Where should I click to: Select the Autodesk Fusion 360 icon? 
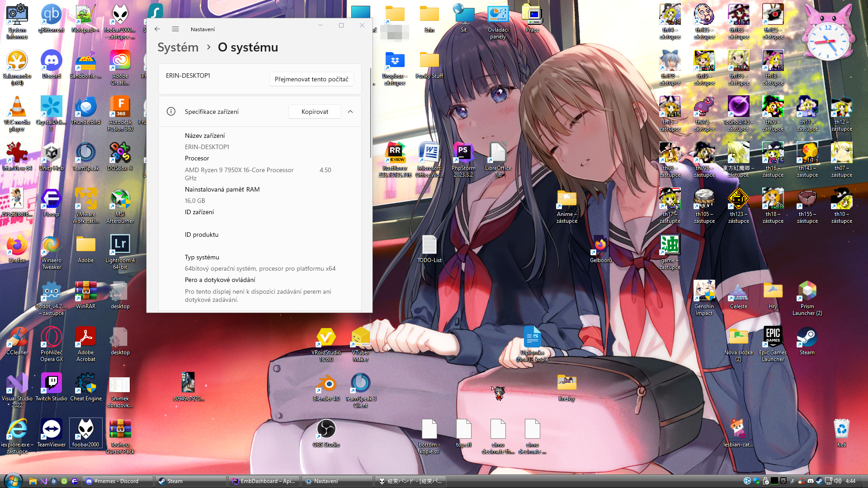click(x=120, y=113)
